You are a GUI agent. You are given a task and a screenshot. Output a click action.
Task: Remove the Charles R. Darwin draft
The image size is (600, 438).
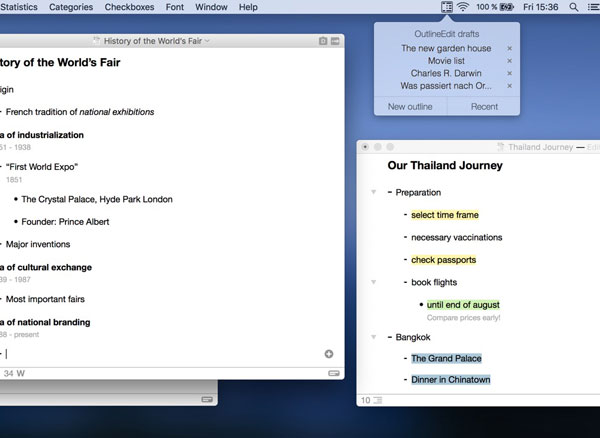pyautogui.click(x=509, y=73)
